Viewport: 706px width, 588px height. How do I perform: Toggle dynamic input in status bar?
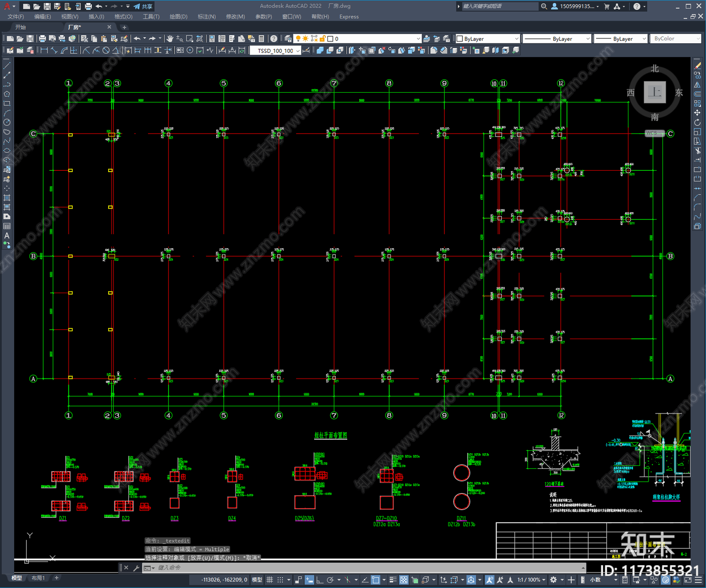[309, 580]
